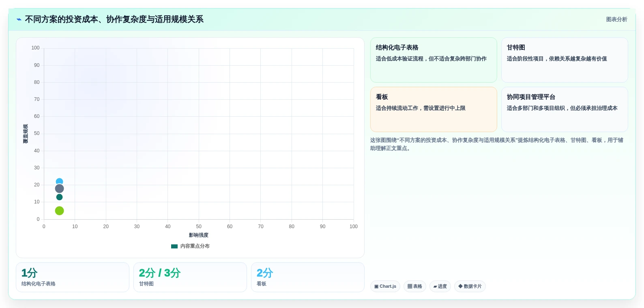The image size is (644, 308).
Task: Open the 结构化电子表格 description card
Action: coord(434,60)
